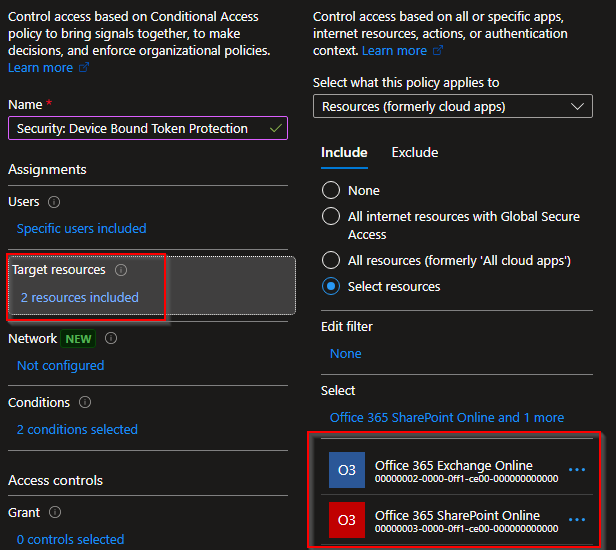The image size is (616, 550).
Task: Open the ellipsis menu for Exchange Online
Action: click(x=577, y=470)
